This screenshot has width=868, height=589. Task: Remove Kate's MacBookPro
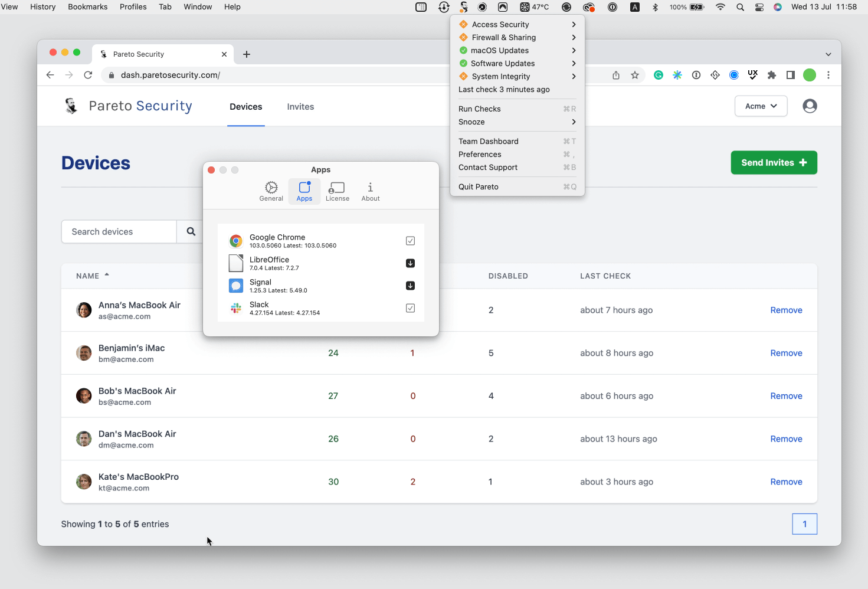[787, 482]
